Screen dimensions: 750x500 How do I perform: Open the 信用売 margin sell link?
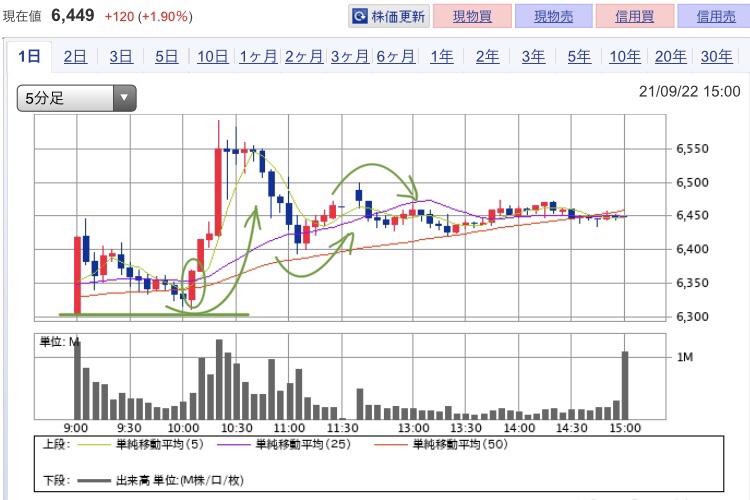(716, 16)
